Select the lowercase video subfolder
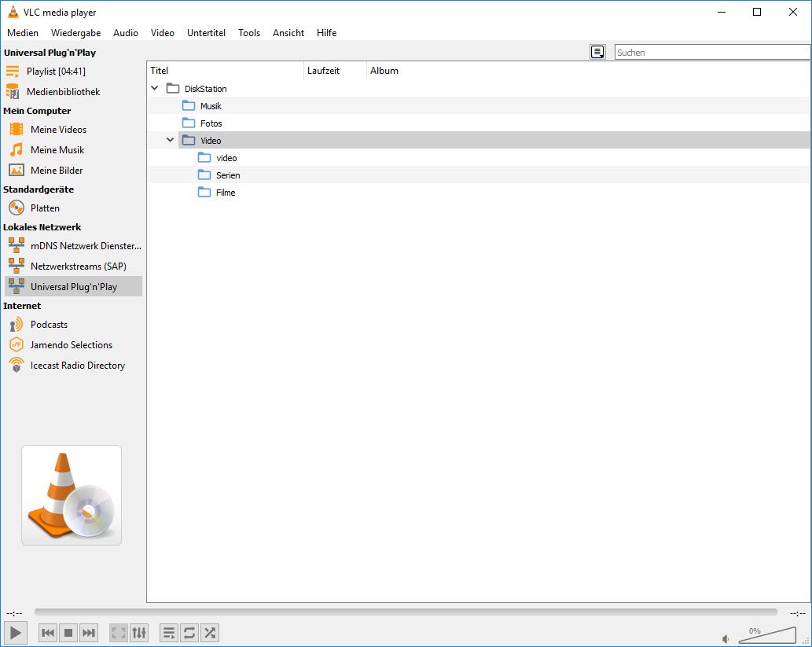Image resolution: width=812 pixels, height=647 pixels. (479, 158)
